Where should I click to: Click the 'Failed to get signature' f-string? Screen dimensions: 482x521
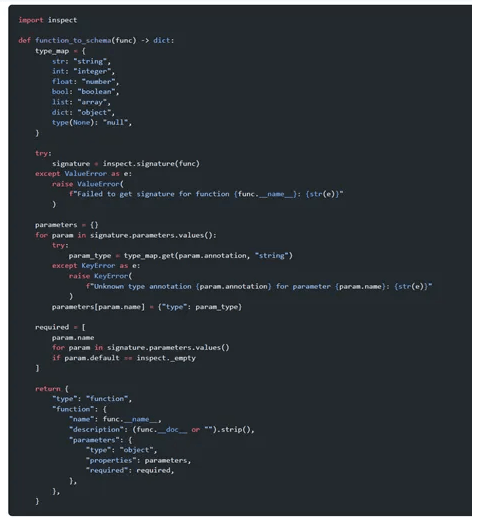206,194
